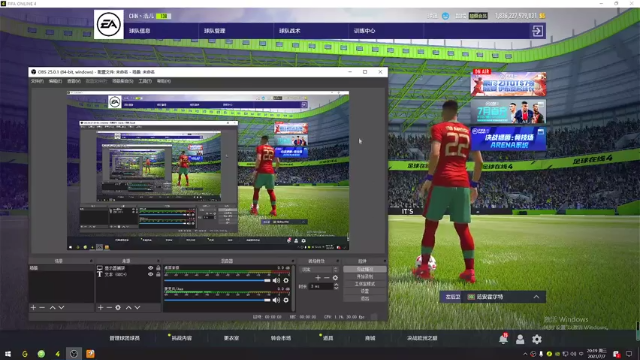Click the start recording button in OBS
This screenshot has height=360, width=640.
[x=364, y=277]
